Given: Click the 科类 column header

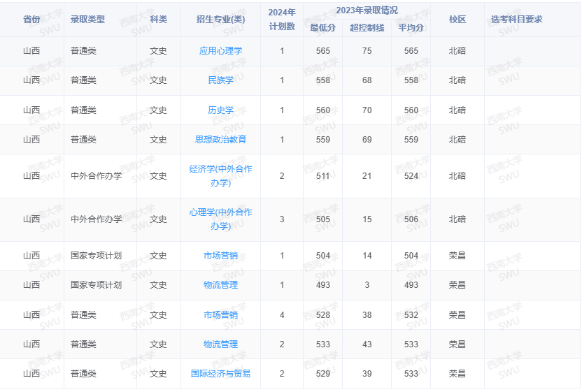Looking at the screenshot, I should 159,20.
